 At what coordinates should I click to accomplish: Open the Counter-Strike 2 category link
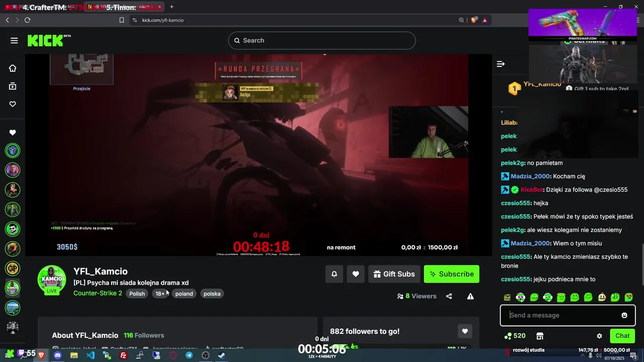coord(98,293)
